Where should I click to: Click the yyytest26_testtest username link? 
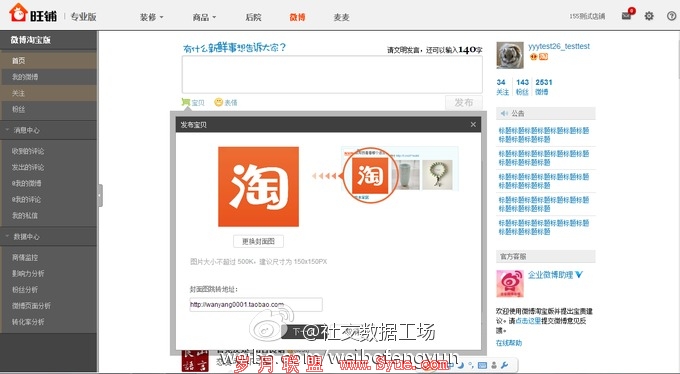tap(559, 46)
